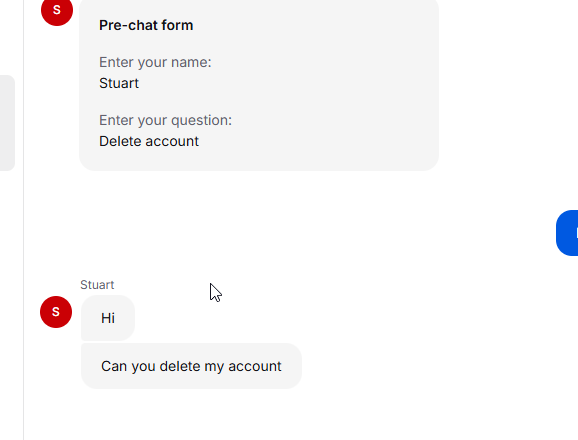Click the Enter your question label
This screenshot has height=440, width=578.
coord(166,121)
